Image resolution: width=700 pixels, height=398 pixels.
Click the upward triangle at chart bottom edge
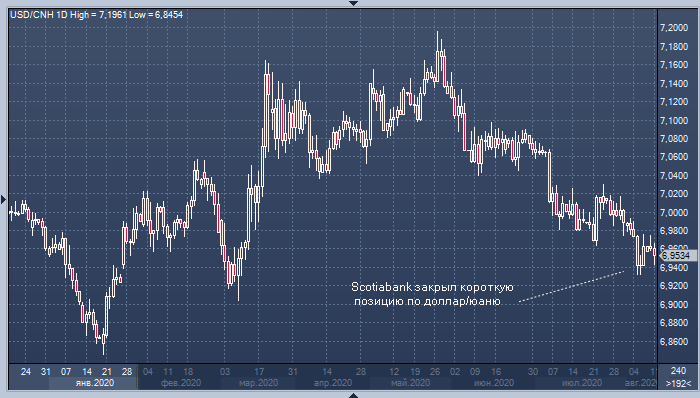point(353,395)
